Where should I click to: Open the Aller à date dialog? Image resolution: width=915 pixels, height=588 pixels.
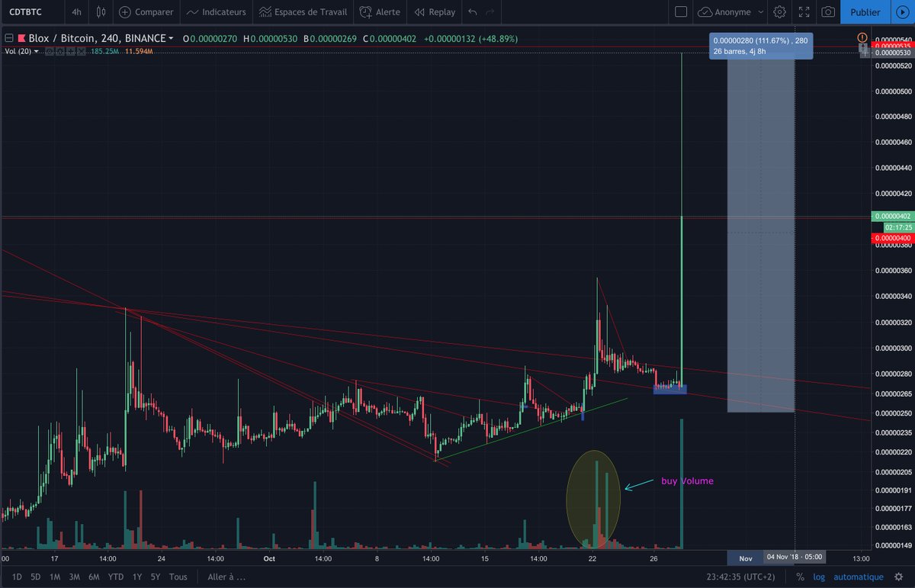click(227, 577)
